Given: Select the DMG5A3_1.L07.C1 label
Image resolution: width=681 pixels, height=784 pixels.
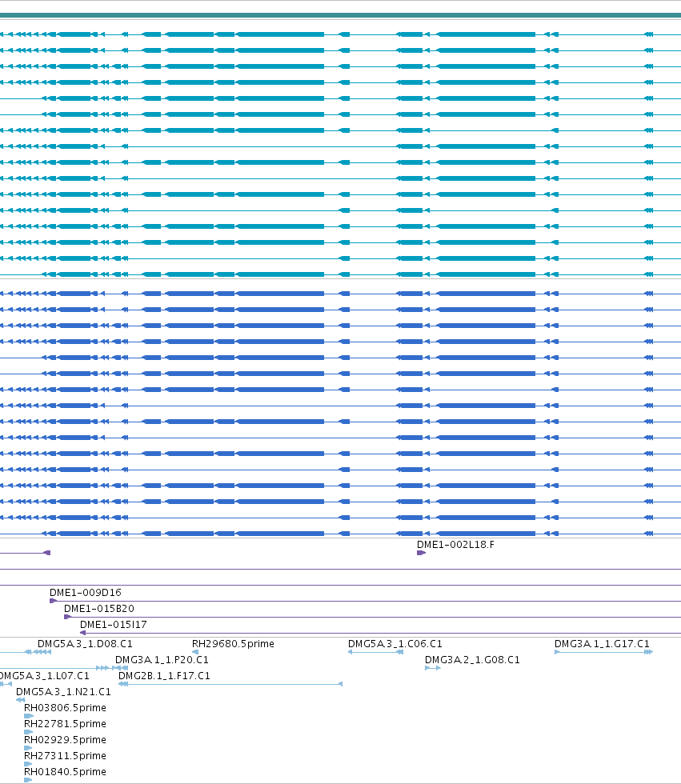Looking at the screenshot, I should tap(45, 675).
